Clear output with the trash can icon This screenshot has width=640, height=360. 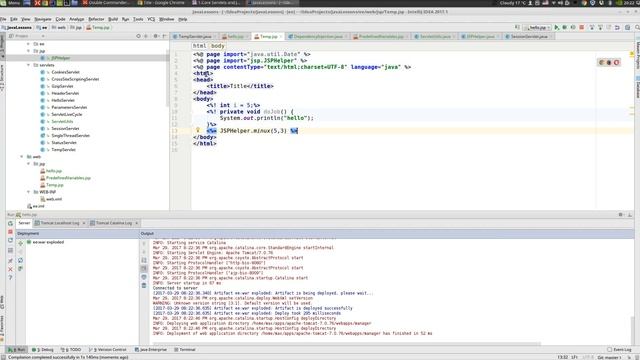tap(144, 285)
